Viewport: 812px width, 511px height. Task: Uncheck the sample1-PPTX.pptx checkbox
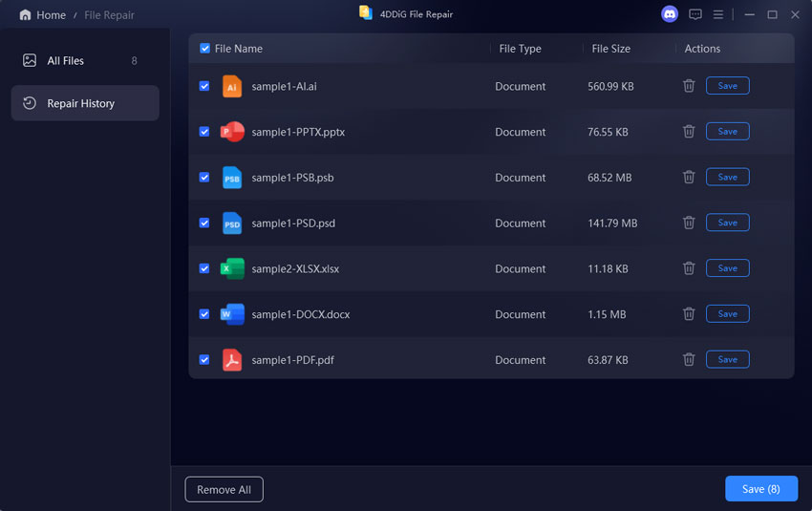tap(204, 132)
